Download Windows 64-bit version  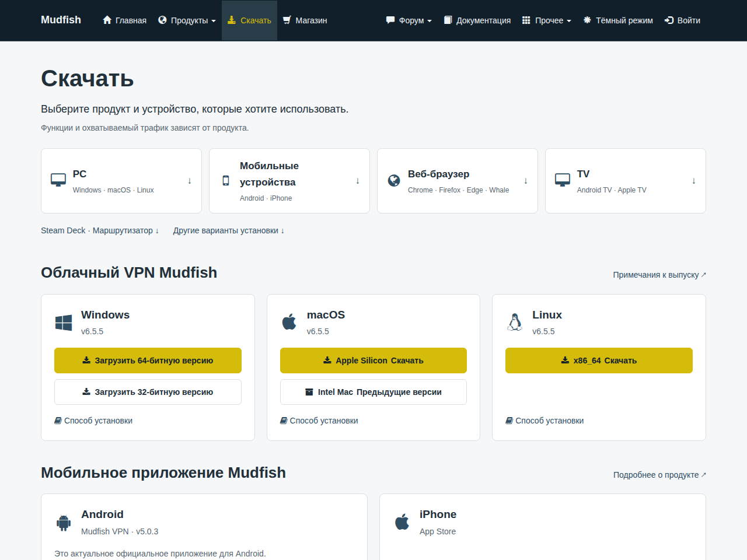[x=148, y=360]
